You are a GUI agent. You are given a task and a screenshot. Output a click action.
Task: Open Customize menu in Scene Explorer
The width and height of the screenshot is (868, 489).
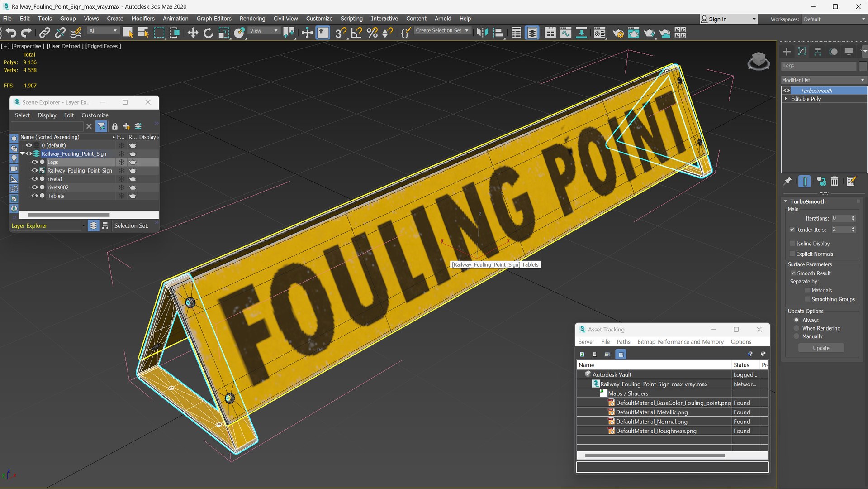coord(95,115)
